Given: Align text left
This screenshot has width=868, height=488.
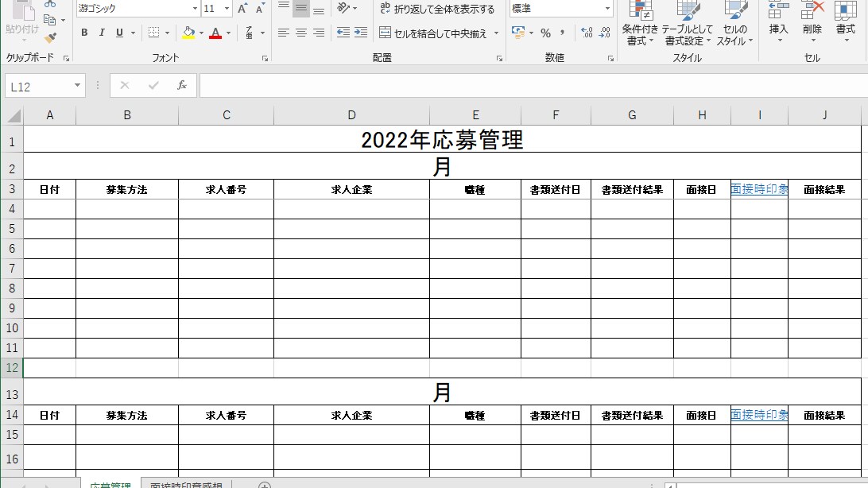Looking at the screenshot, I should 284,33.
